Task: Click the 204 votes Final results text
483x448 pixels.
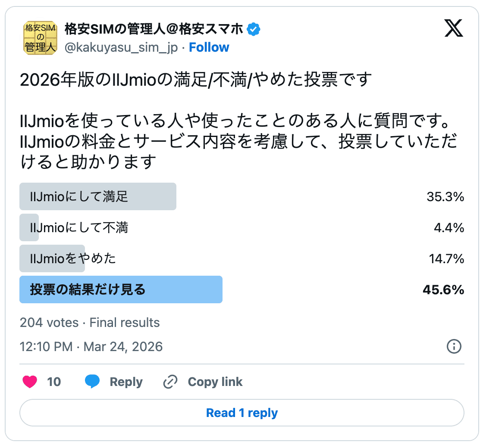Action: point(90,322)
